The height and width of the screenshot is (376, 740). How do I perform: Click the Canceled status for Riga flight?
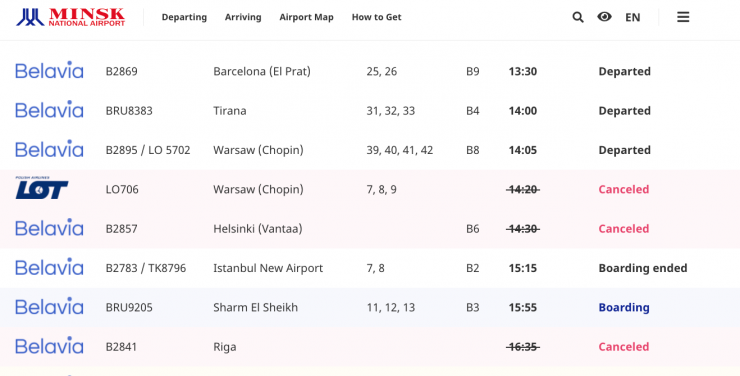click(x=624, y=347)
